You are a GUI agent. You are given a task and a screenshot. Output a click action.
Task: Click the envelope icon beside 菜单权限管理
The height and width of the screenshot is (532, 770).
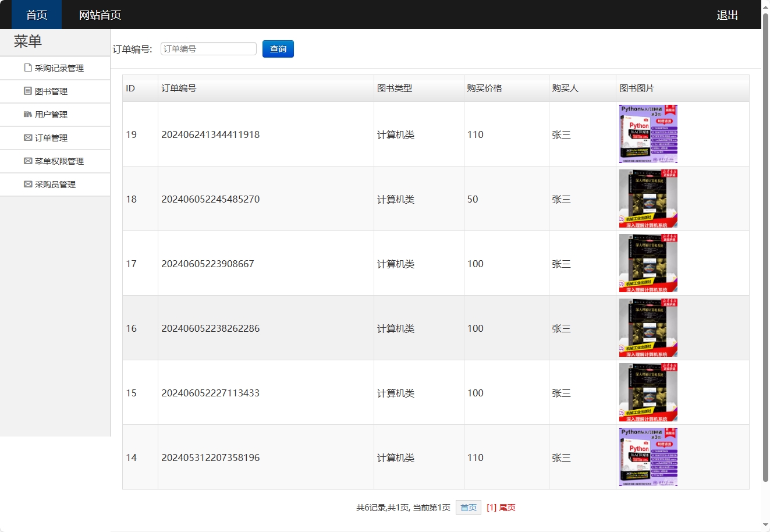pos(28,161)
